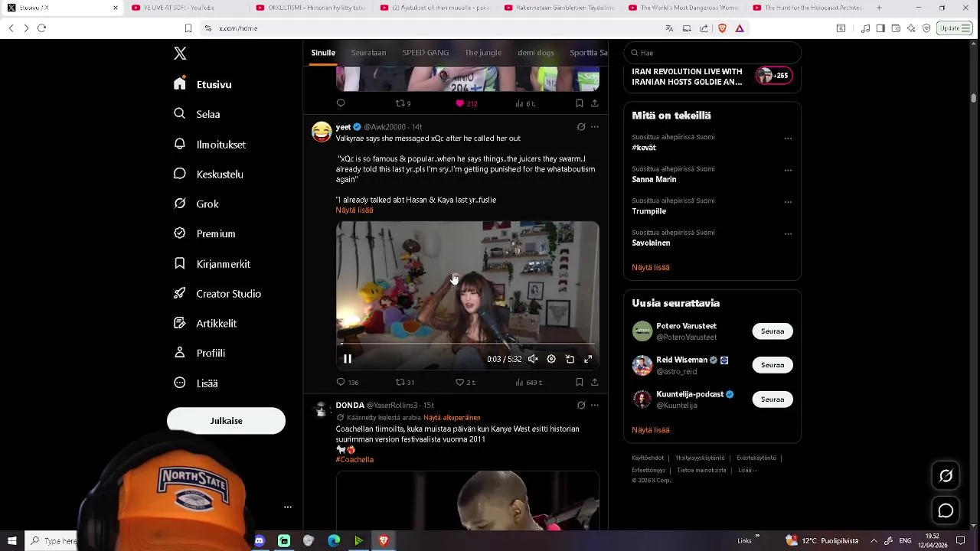980x551 pixels.
Task: Seek on the video progress bar
Action: [x=467, y=344]
